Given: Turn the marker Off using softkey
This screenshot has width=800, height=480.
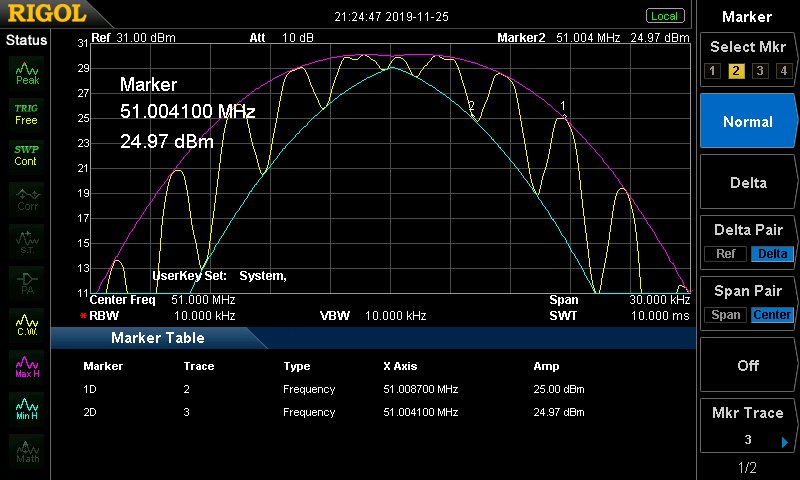Looking at the screenshot, I should point(747,365).
